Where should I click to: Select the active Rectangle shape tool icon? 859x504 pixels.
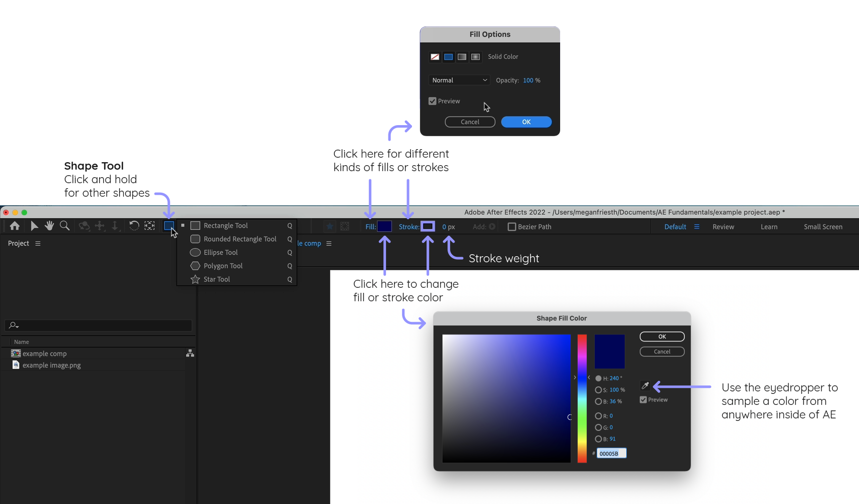click(169, 226)
